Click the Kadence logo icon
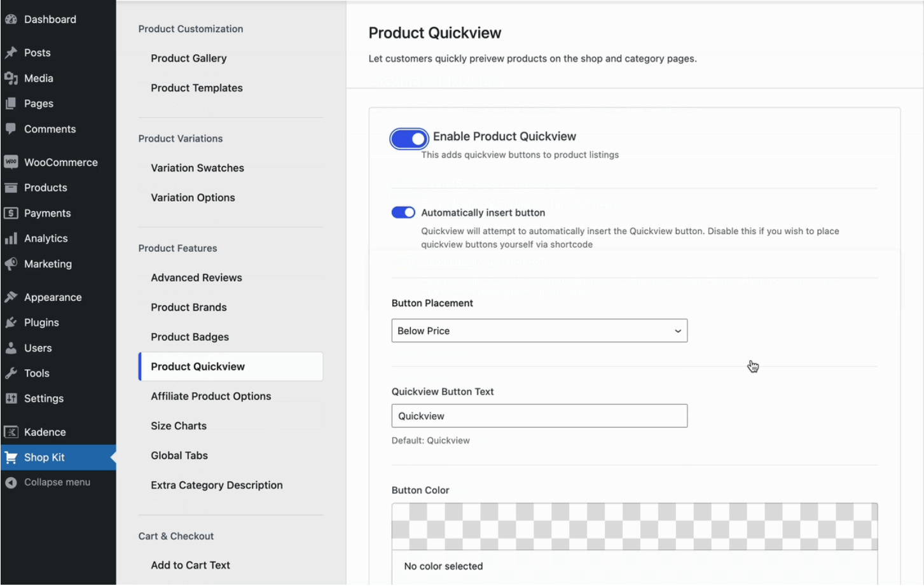Screen dimensions: 924x586 click(x=11, y=432)
